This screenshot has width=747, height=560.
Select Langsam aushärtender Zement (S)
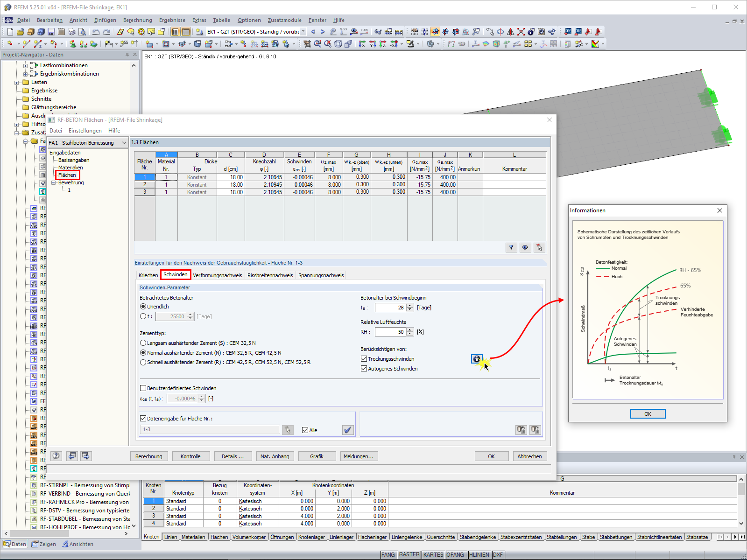pyautogui.click(x=143, y=343)
